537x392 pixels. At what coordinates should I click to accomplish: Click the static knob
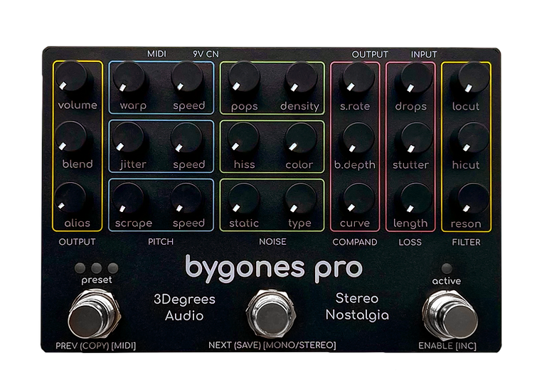244,198
